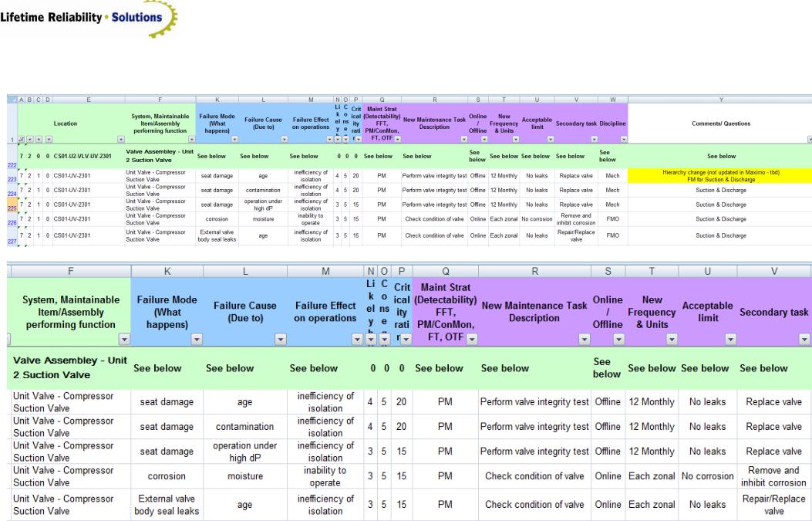Select column V header in enlarged lower table
Image resolution: width=812 pixels, height=521 pixels.
tap(774, 271)
